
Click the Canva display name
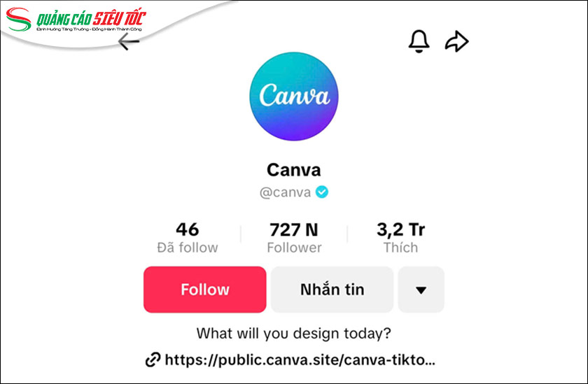(293, 170)
